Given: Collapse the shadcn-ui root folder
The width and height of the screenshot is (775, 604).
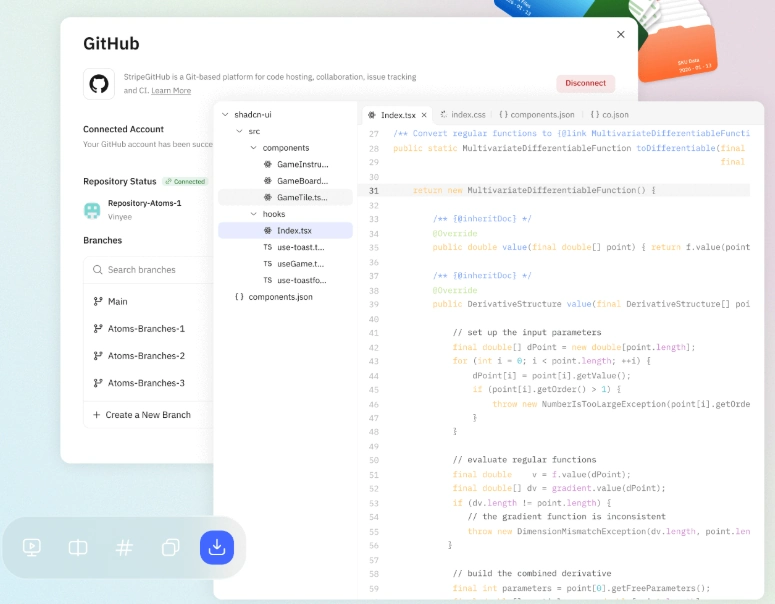Looking at the screenshot, I should [x=225, y=115].
